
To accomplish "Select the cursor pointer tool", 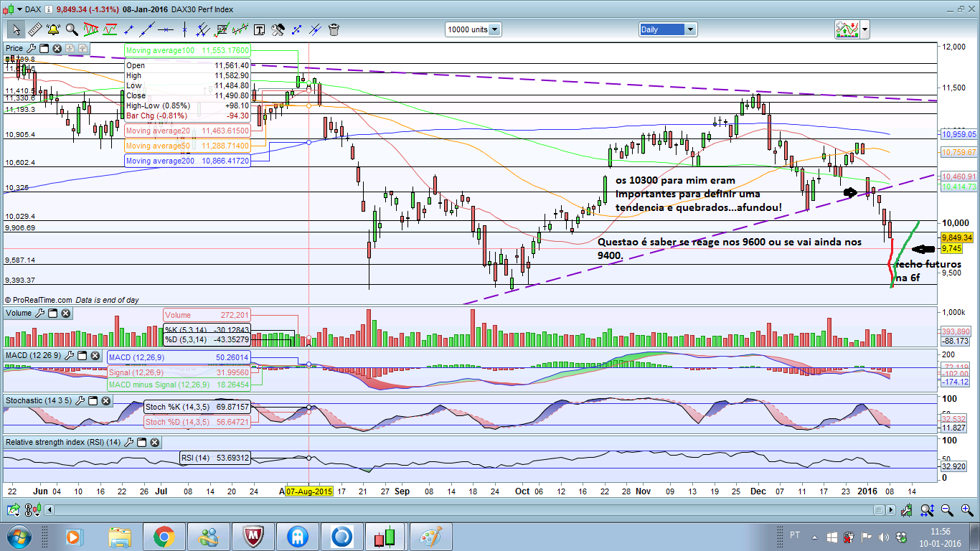I will pyautogui.click(x=16, y=29).
